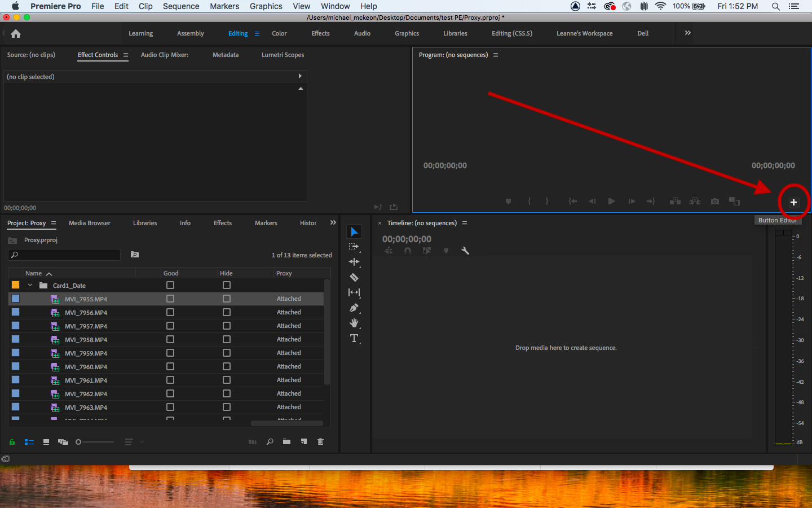Click the Project panel search field
The width and height of the screenshot is (812, 508).
64,255
